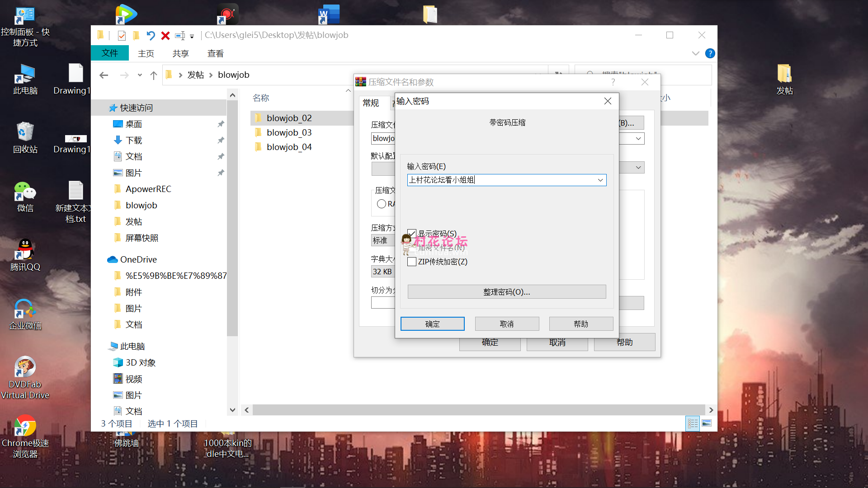
Task: Open the Control Panel shortcut on desktop
Action: pos(25,26)
